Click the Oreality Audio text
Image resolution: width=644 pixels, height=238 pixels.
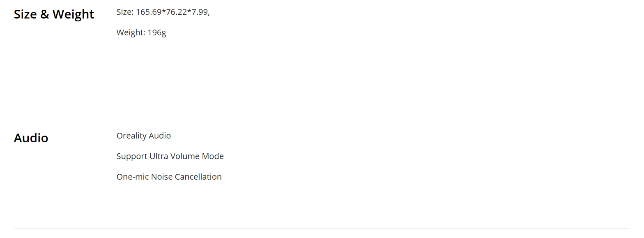tap(143, 136)
